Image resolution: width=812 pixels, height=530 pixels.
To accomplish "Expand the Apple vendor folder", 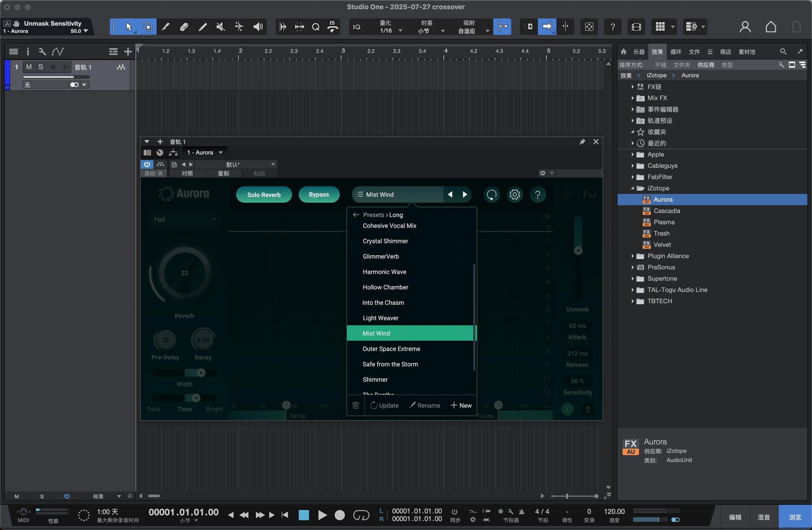I will (x=632, y=155).
